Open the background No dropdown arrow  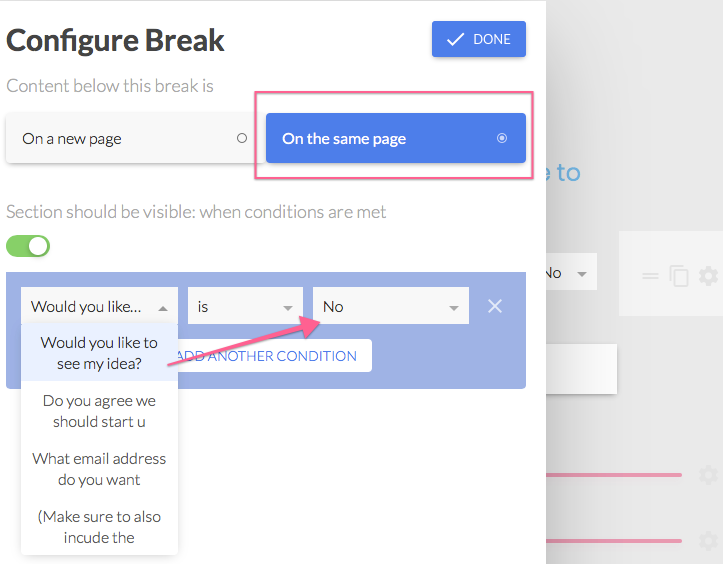582,274
